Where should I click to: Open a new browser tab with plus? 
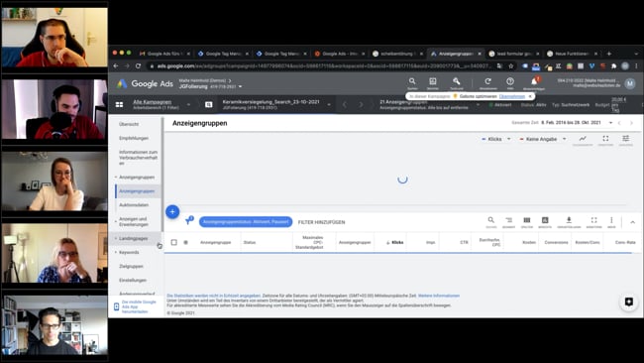(609, 54)
